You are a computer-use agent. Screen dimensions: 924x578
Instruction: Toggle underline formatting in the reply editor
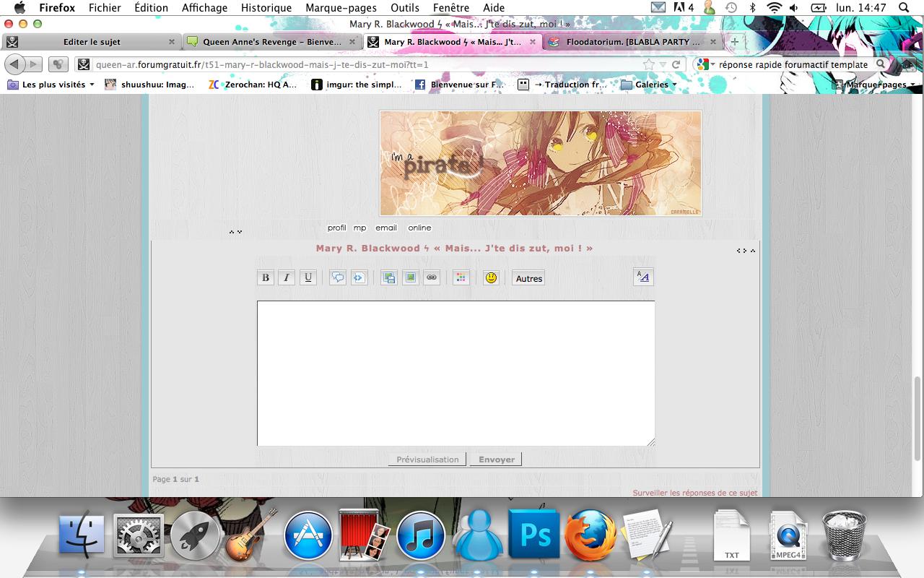point(308,277)
